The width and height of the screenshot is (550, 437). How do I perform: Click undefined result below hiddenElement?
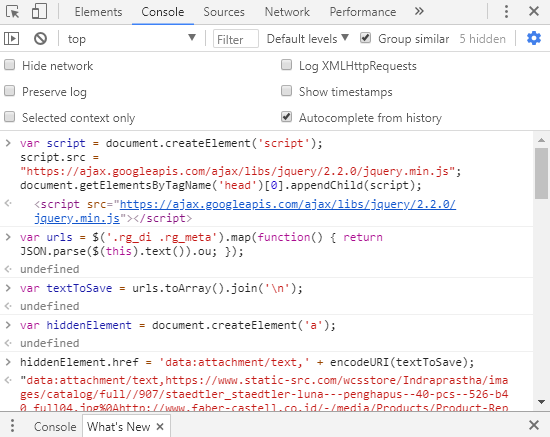point(49,343)
